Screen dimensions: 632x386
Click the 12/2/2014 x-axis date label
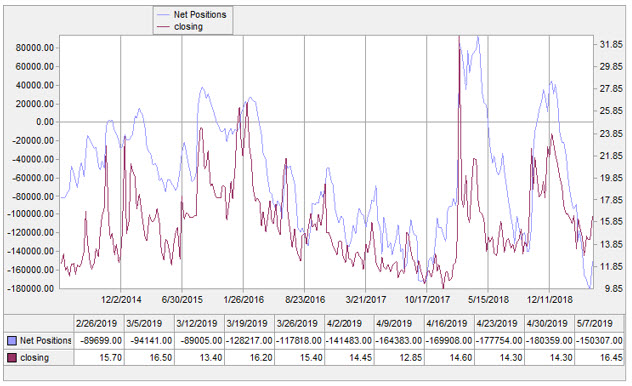[x=121, y=300]
